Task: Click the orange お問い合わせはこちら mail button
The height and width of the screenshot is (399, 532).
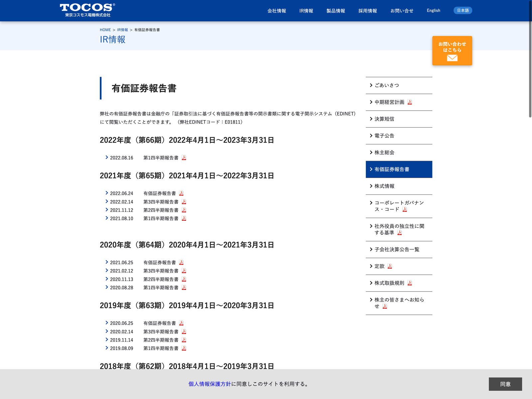Action: pos(452,51)
